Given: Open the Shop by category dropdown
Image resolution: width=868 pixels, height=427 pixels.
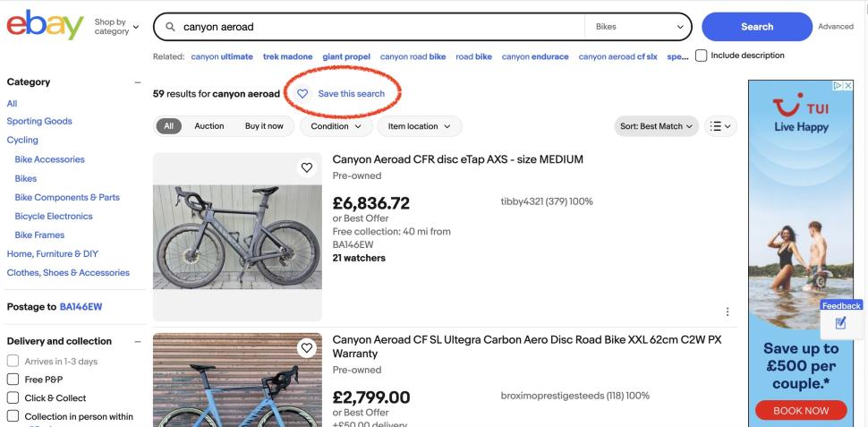Looking at the screenshot, I should tap(116, 27).
